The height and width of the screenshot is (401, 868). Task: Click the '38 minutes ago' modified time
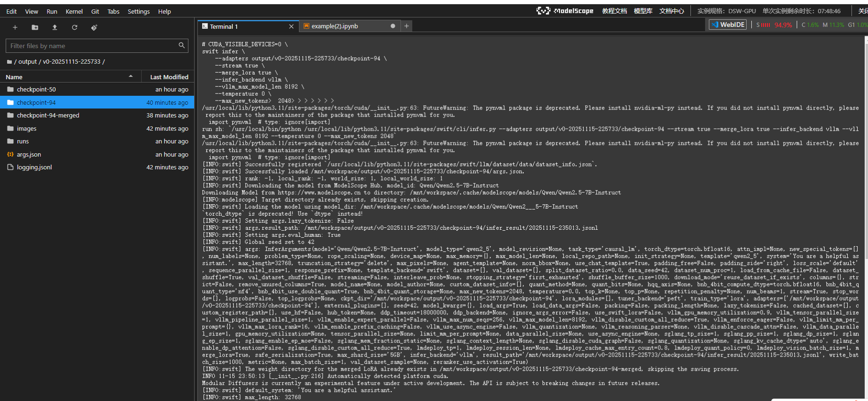pyautogui.click(x=167, y=115)
